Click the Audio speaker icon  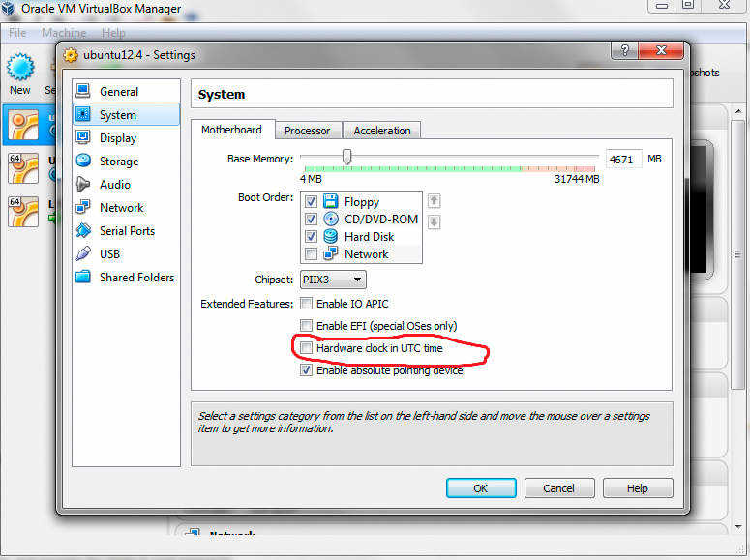pos(83,184)
